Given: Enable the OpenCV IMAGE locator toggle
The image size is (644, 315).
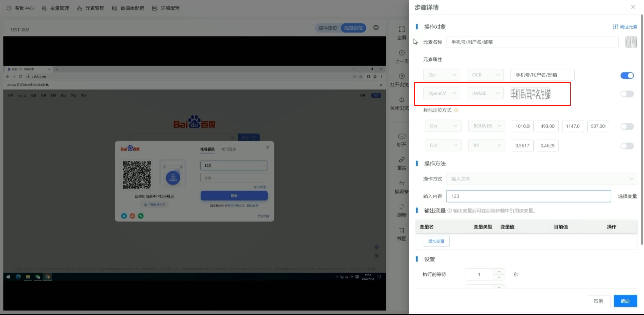Looking at the screenshot, I should point(627,94).
